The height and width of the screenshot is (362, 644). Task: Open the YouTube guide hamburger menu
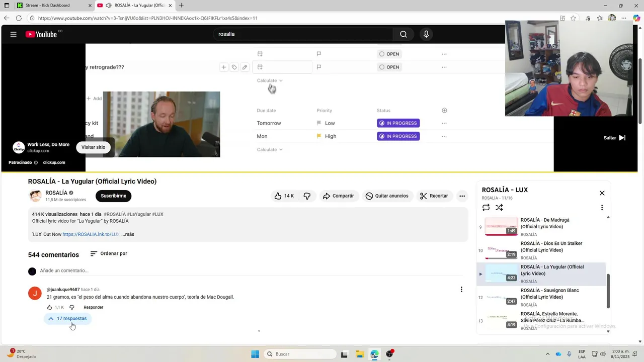14,34
